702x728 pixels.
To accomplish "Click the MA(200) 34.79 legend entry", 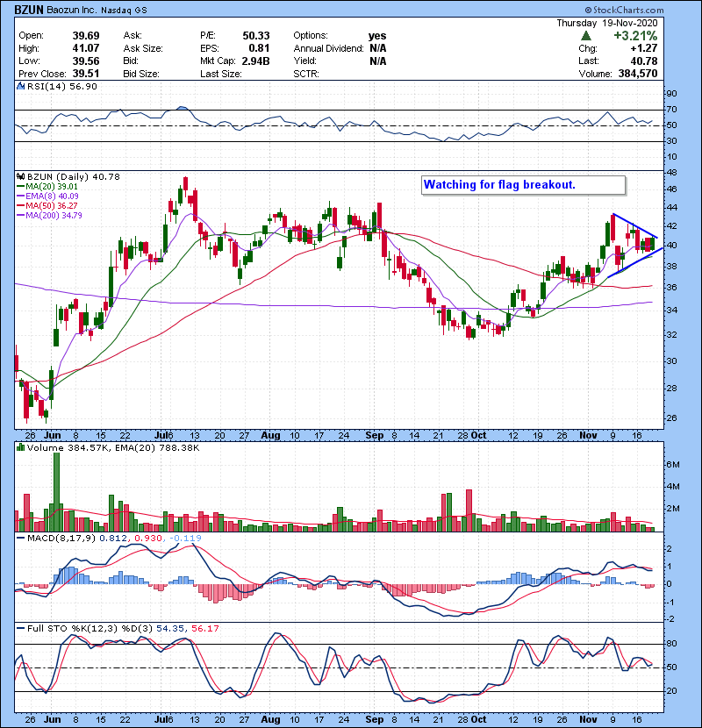I will 49,216.
